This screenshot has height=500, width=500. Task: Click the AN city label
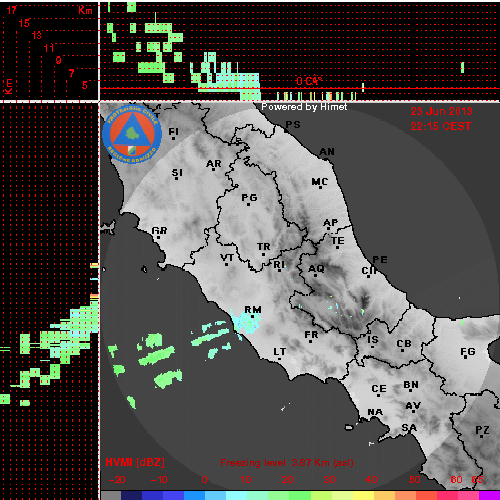tap(327, 152)
